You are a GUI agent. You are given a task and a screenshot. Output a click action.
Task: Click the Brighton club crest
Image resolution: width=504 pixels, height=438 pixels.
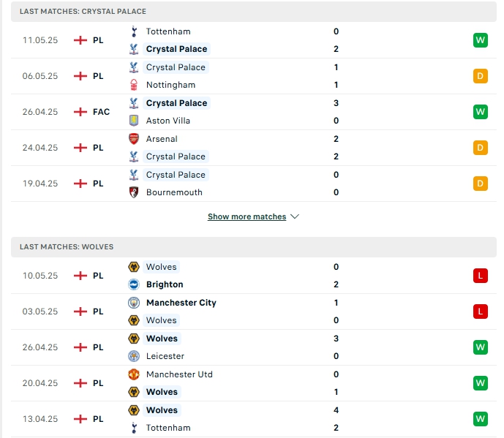[134, 284]
